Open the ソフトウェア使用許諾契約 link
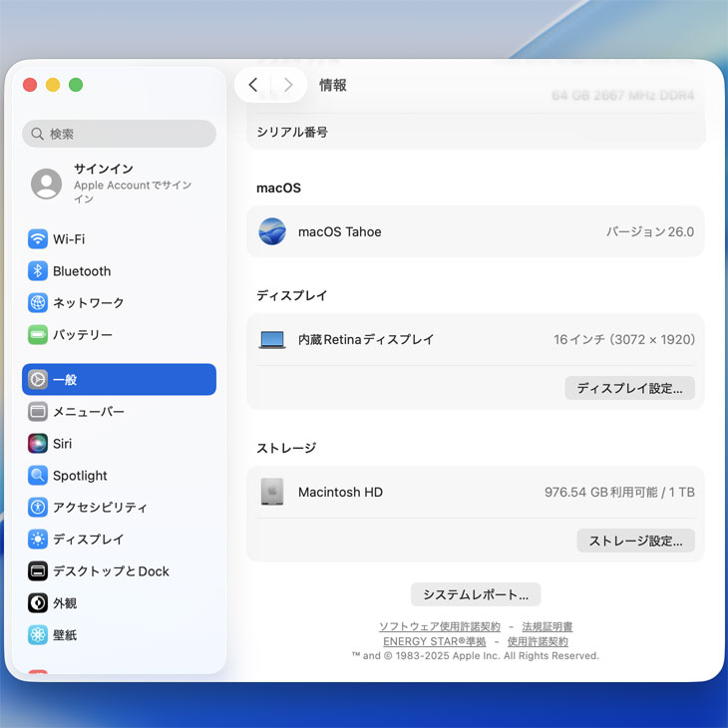728x728 pixels. click(440, 627)
